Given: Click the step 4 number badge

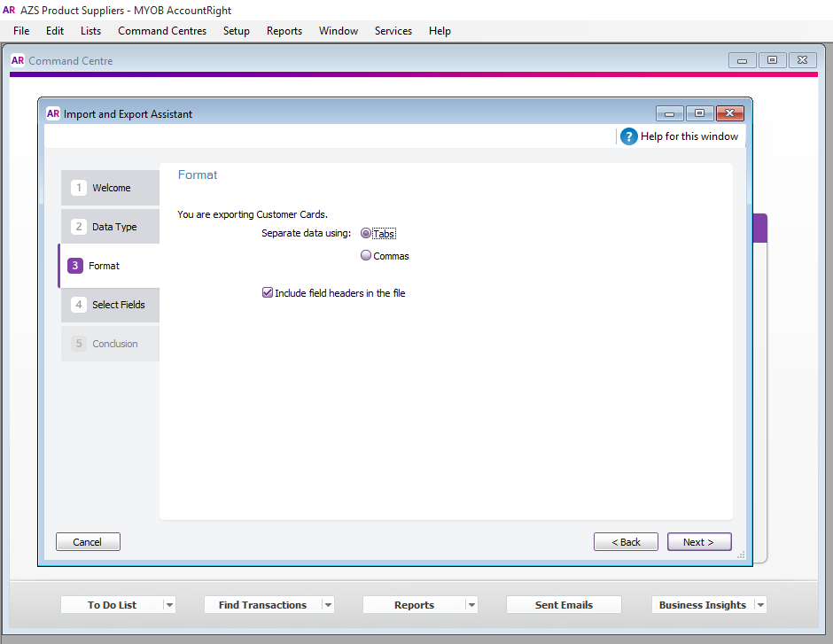Looking at the screenshot, I should [79, 305].
